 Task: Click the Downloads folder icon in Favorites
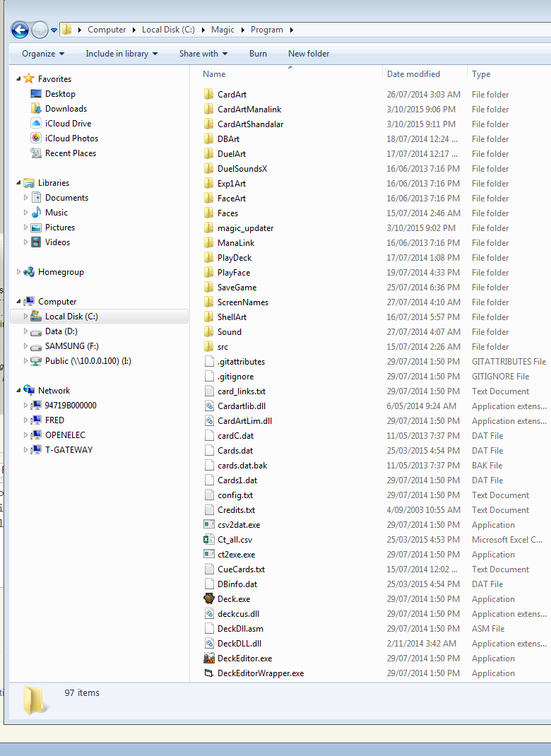pyautogui.click(x=36, y=109)
